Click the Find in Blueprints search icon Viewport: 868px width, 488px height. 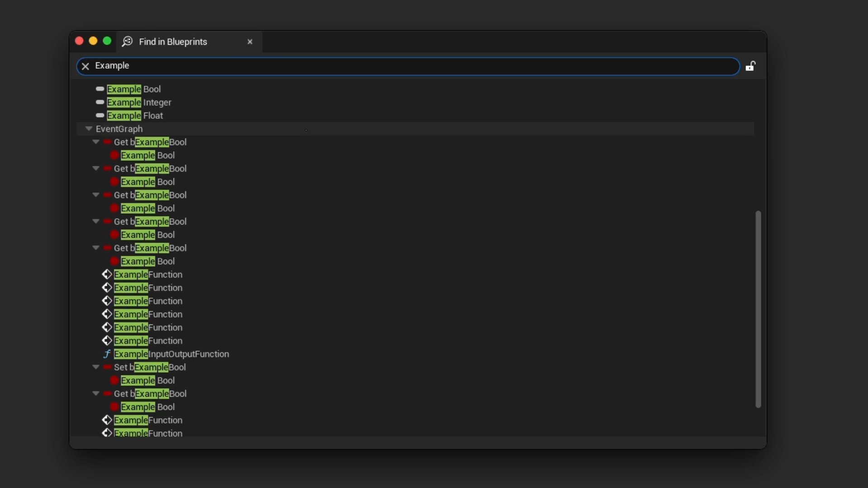[127, 42]
